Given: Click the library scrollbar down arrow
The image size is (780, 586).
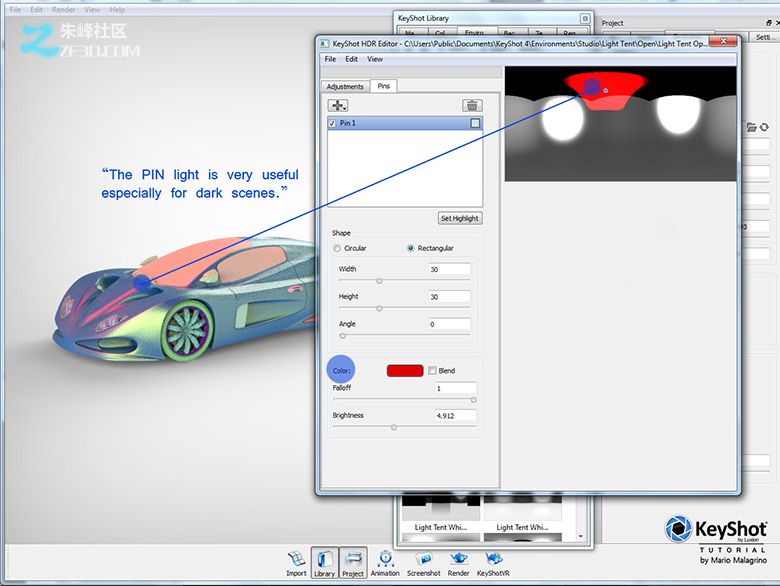Looking at the screenshot, I should pos(581,536).
